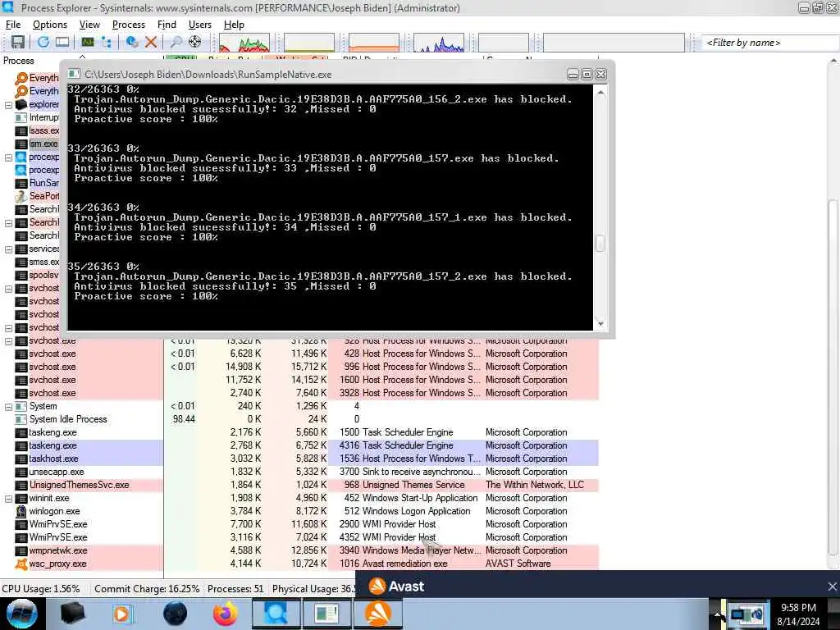Viewport: 840px width, 630px height.
Task: Click the Show Lower Pane toolbar icon
Action: point(62,42)
